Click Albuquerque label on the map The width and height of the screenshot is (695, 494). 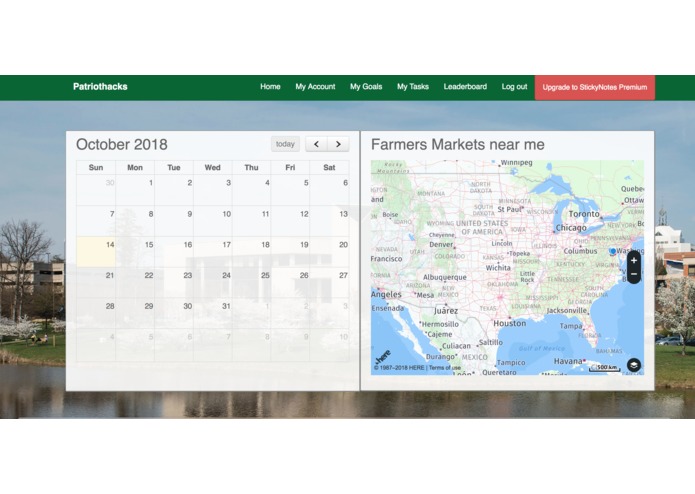445,277
